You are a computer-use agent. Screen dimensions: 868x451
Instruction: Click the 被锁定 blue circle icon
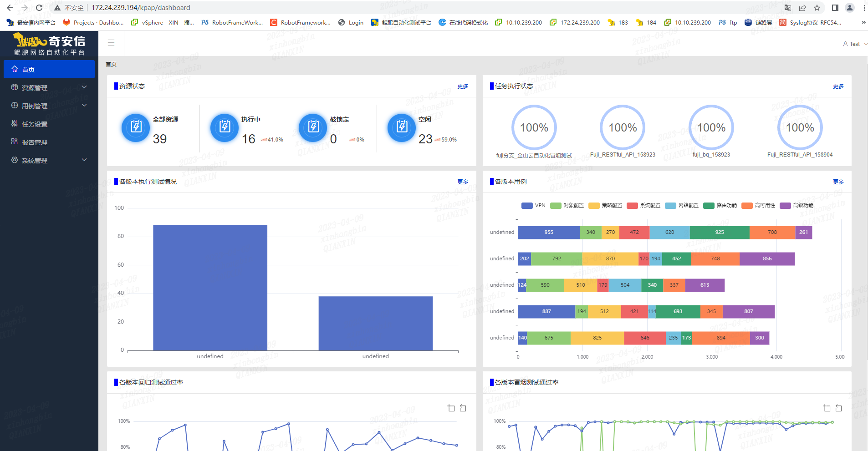tap(313, 128)
